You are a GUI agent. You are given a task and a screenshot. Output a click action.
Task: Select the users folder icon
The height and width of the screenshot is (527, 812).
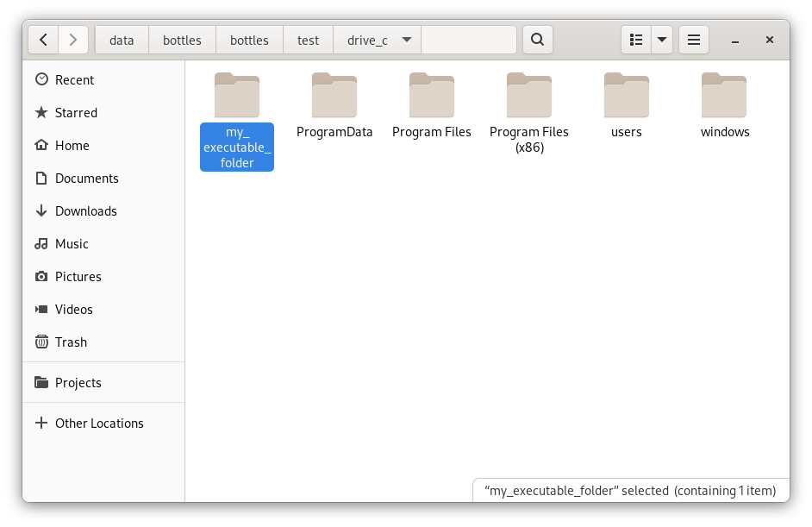tap(627, 95)
